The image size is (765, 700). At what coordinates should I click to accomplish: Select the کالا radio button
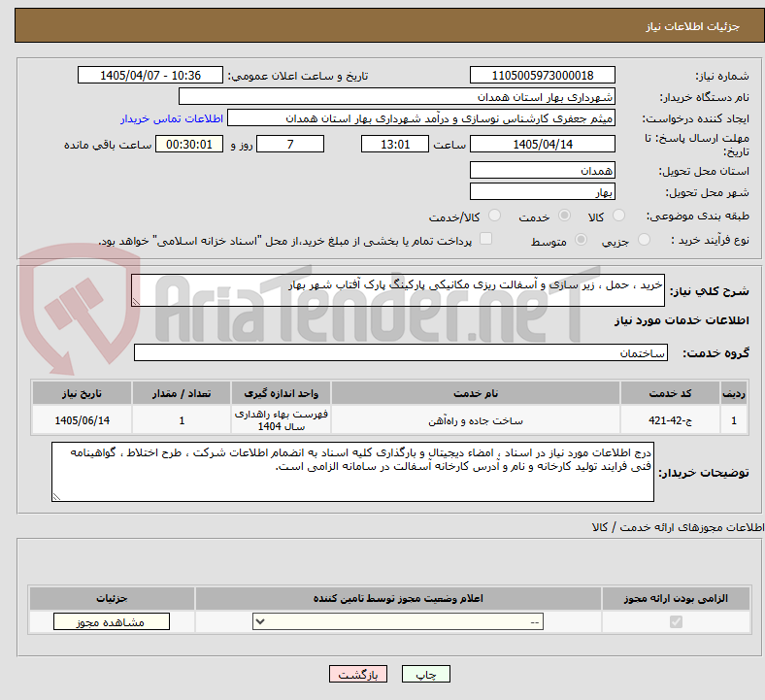pos(618,216)
